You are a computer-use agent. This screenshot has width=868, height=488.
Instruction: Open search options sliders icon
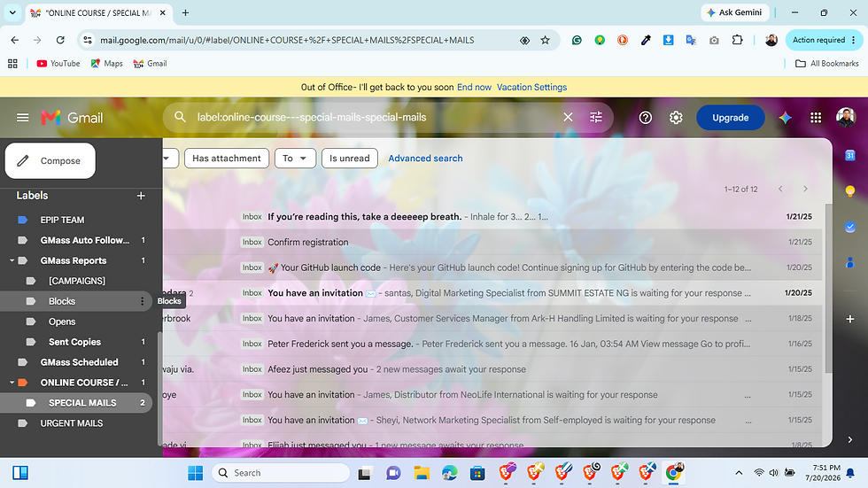pyautogui.click(x=595, y=117)
